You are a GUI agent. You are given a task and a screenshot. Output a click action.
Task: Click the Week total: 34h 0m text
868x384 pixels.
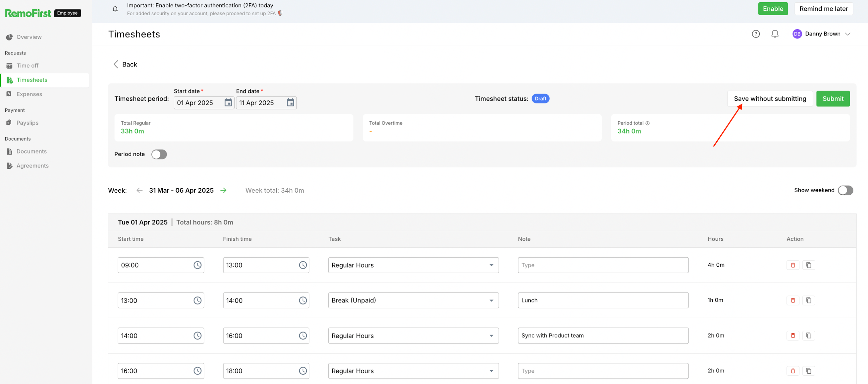click(274, 190)
